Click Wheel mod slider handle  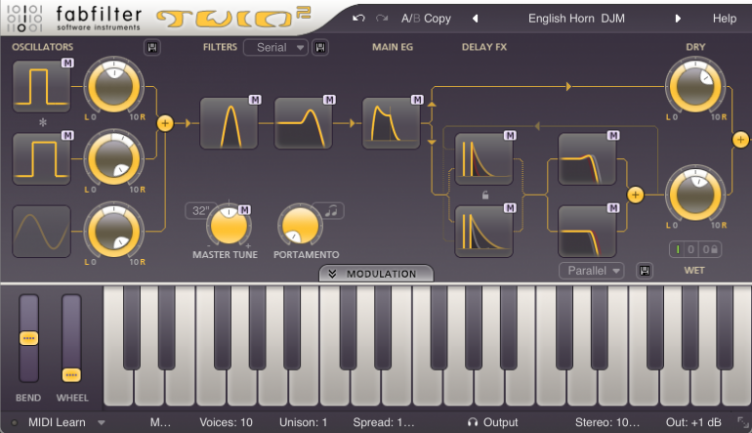71,374
